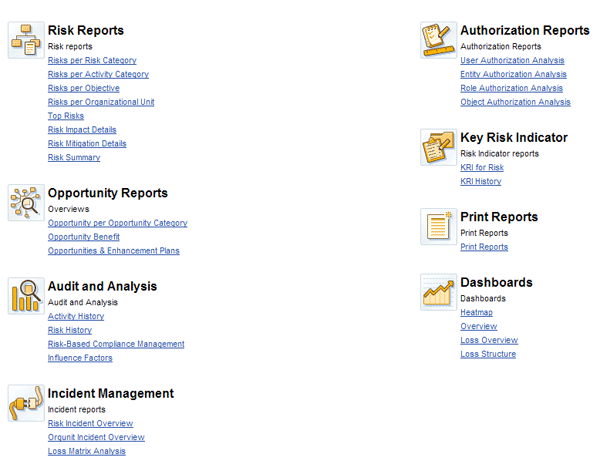Screen dimensions: 600x464
Task: Open Risk Impact Details link
Action: [82, 130]
